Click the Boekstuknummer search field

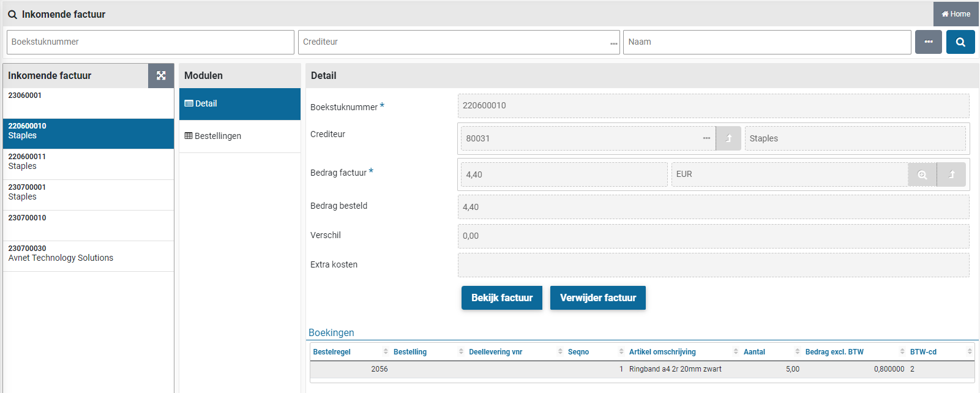click(x=150, y=42)
